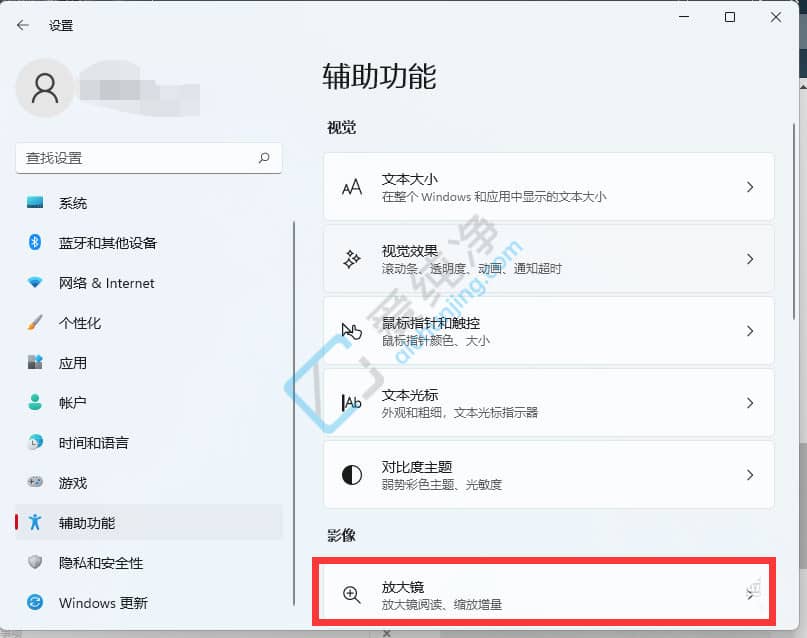Click the 设置 window title text
807x638 pixels.
pyautogui.click(x=61, y=26)
